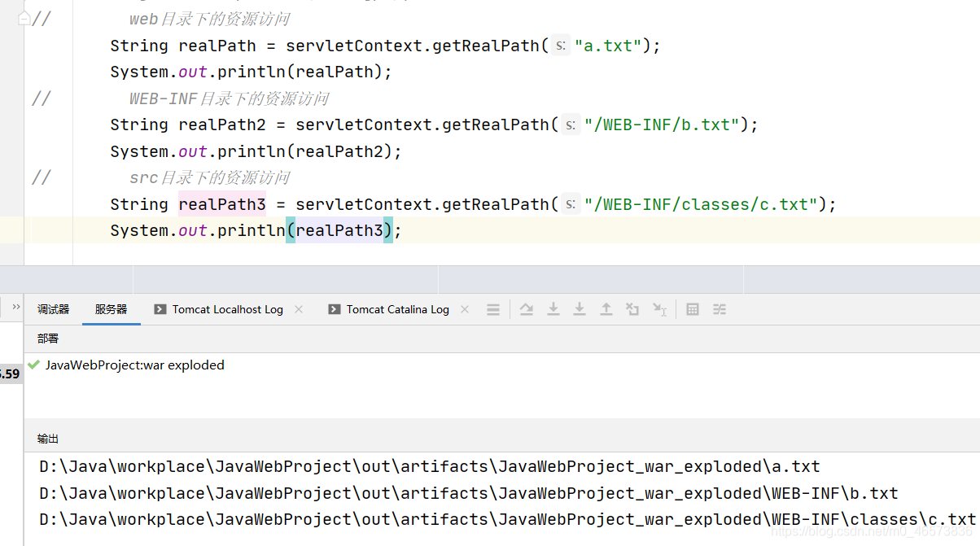Click the "/WEB-INF/b.txt" string literal

662,124
